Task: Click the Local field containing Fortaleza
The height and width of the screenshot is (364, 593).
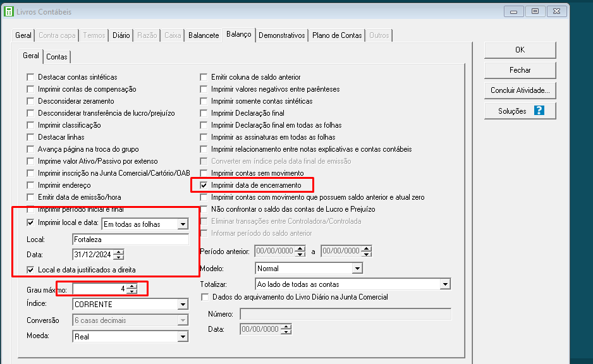Action: click(130, 240)
